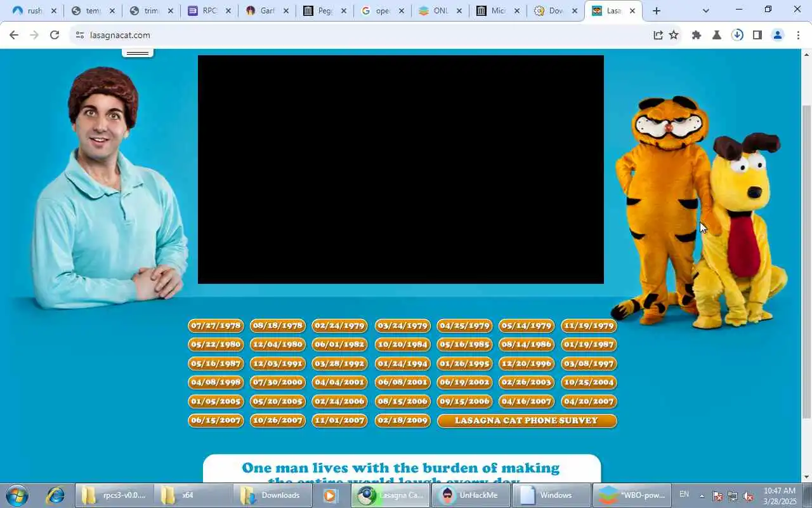
Task: Open the page's hamburger pull-down tab
Action: click(x=138, y=53)
